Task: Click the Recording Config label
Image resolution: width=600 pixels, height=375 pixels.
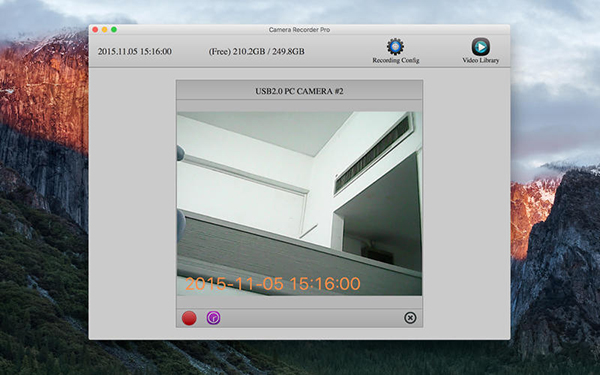Action: pyautogui.click(x=396, y=60)
